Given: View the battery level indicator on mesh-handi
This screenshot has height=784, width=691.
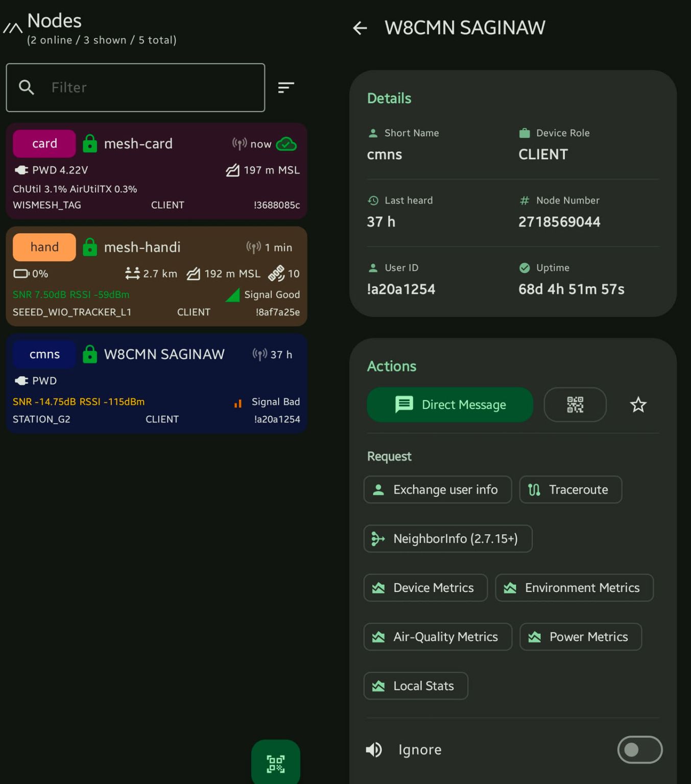Looking at the screenshot, I should click(x=21, y=274).
